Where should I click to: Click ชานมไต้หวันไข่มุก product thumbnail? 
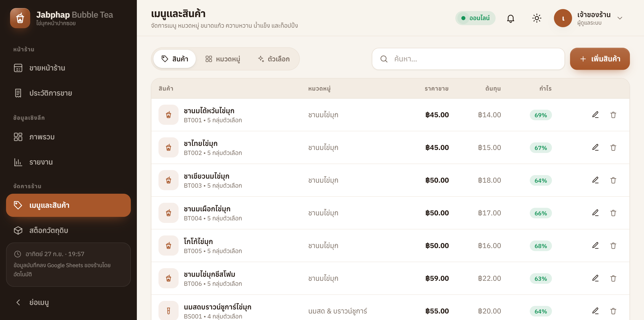[169, 115]
